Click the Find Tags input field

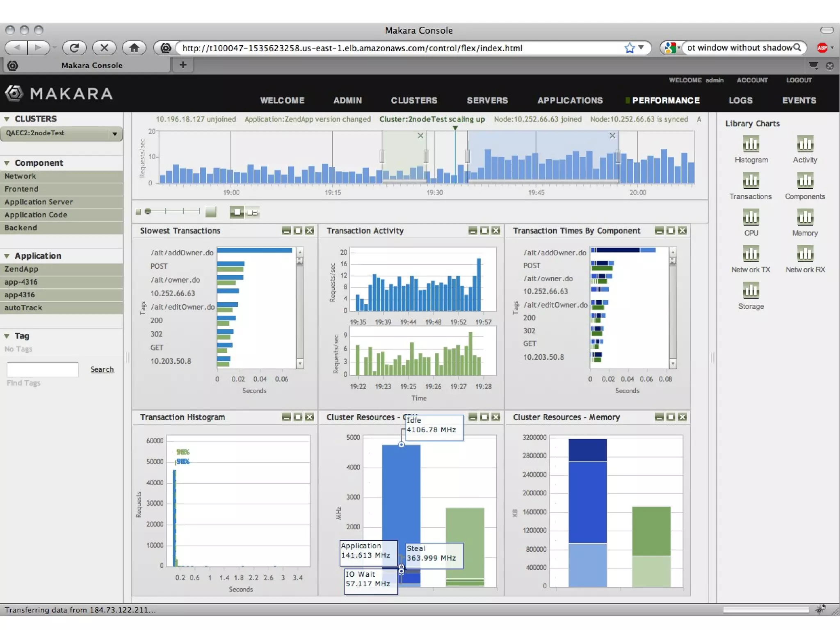click(43, 370)
